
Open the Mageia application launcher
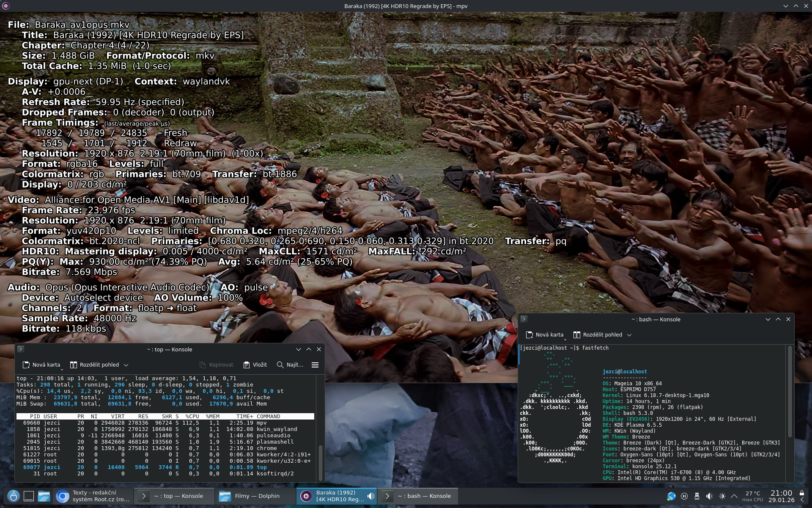pos(14,496)
